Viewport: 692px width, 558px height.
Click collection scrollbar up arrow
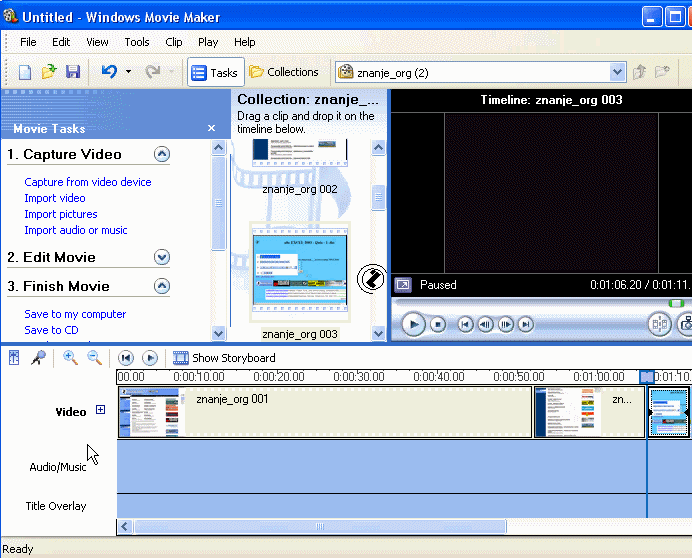(378, 147)
